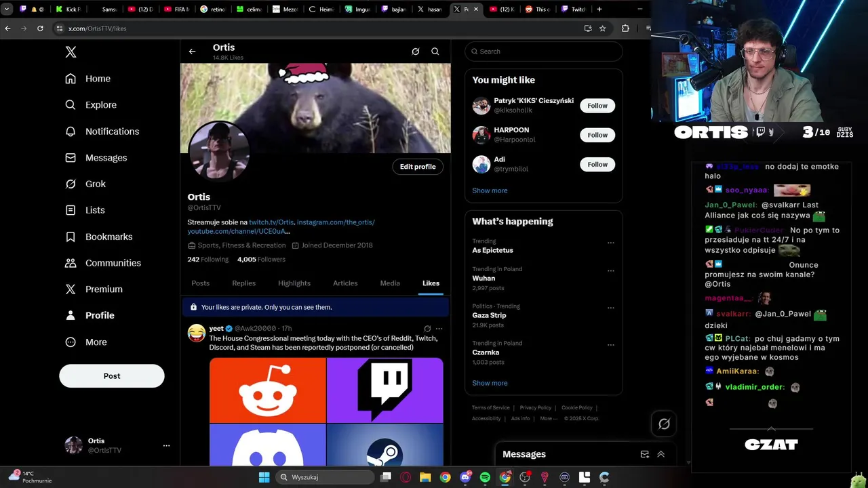Open the Reddit logo image in the post

[x=268, y=390]
